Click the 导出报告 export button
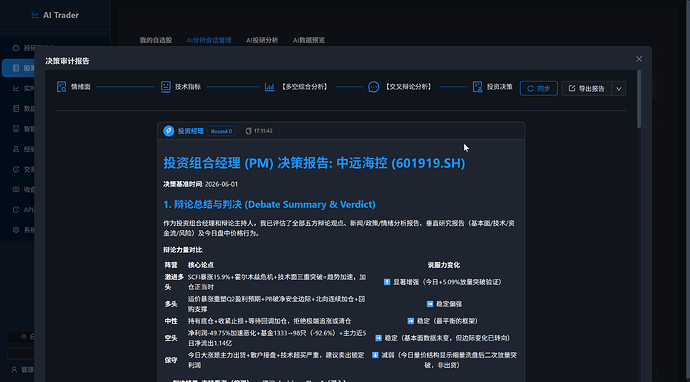The image size is (690, 382). pyautogui.click(x=587, y=88)
